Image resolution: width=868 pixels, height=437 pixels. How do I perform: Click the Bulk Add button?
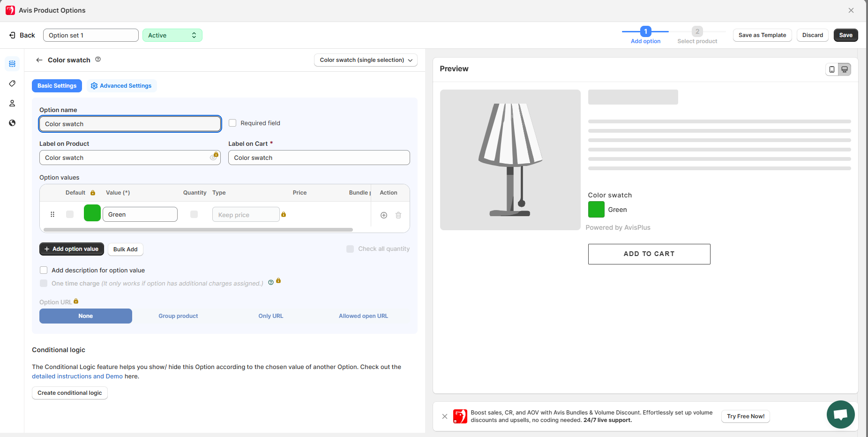coord(125,249)
